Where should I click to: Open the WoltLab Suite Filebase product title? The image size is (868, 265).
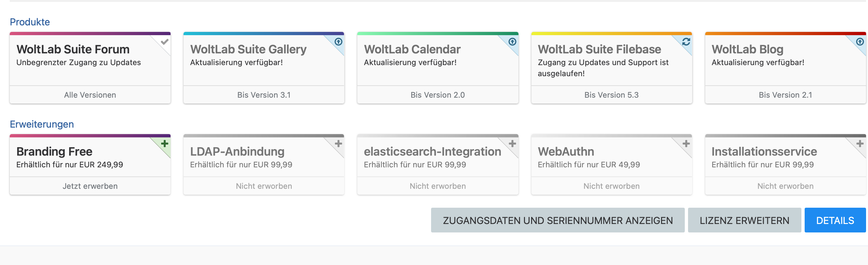(599, 49)
